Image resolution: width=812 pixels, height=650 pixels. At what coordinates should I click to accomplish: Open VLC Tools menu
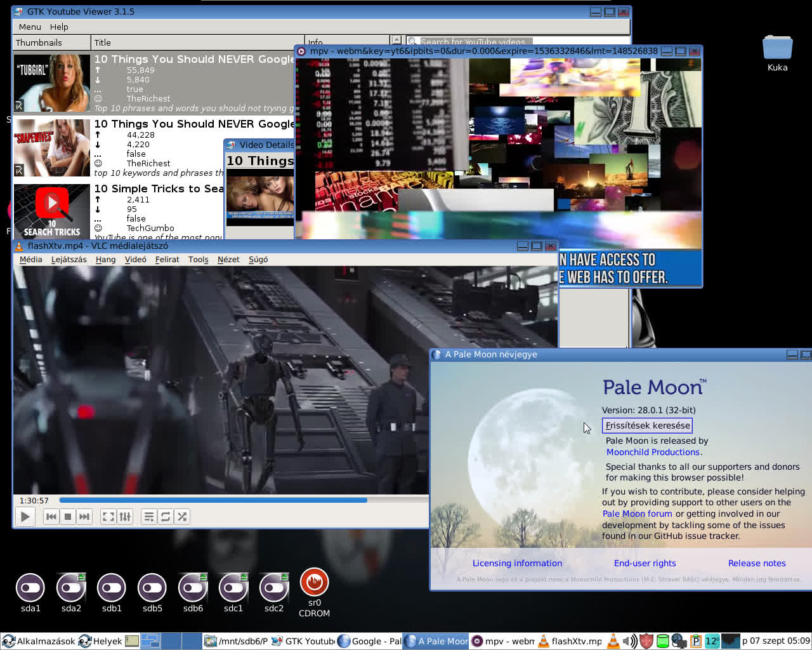(198, 259)
